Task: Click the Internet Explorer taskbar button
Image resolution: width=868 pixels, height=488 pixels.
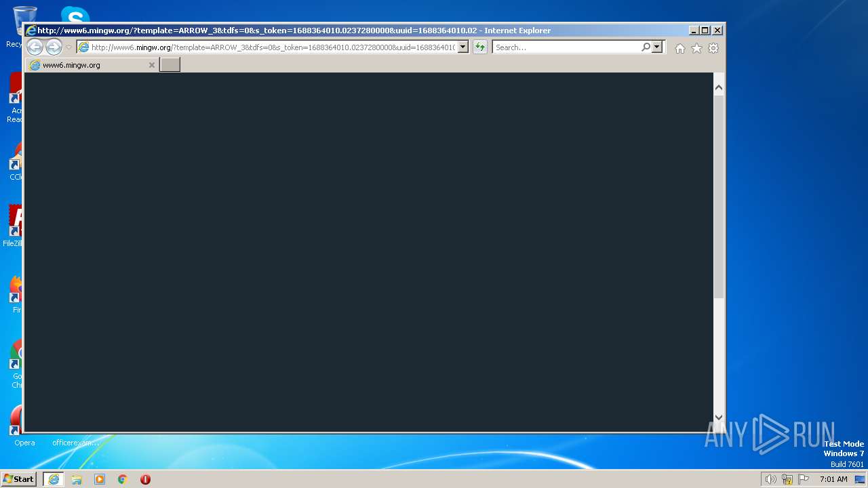Action: pyautogui.click(x=54, y=479)
